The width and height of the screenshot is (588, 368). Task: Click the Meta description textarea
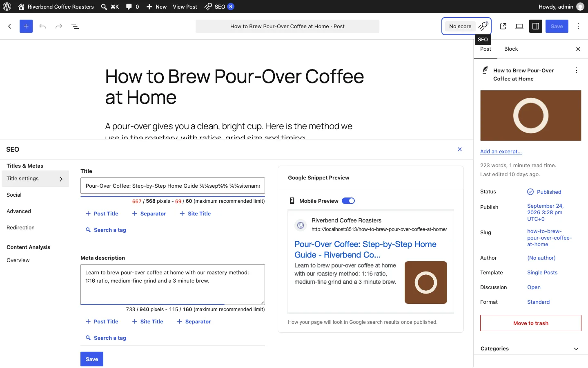click(x=173, y=284)
